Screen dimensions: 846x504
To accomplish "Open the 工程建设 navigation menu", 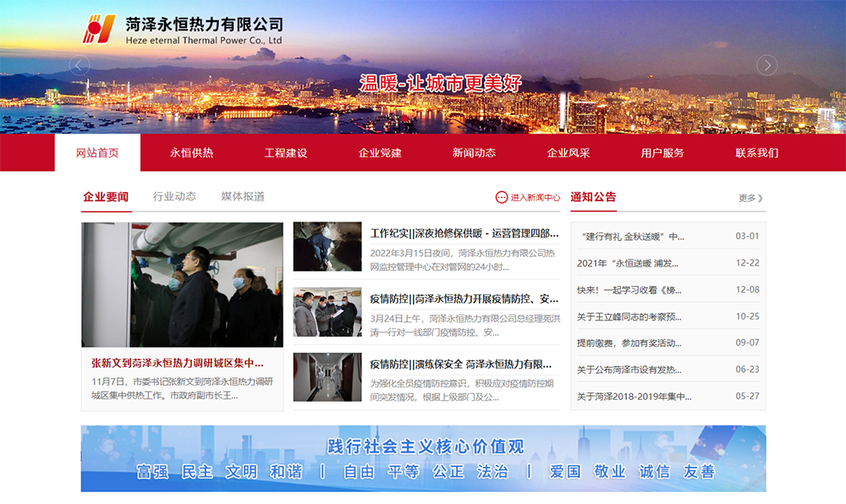I will (286, 153).
